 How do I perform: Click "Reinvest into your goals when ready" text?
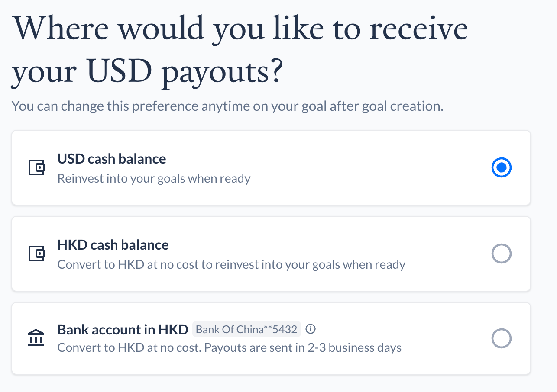(x=154, y=178)
